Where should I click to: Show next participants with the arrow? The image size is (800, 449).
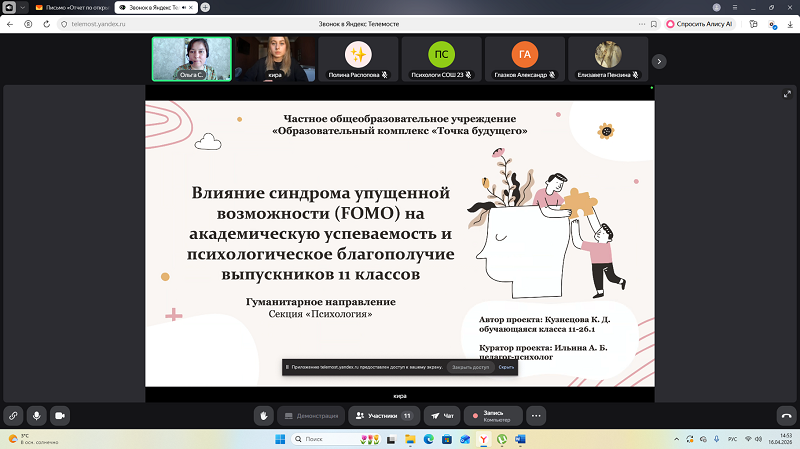click(659, 61)
